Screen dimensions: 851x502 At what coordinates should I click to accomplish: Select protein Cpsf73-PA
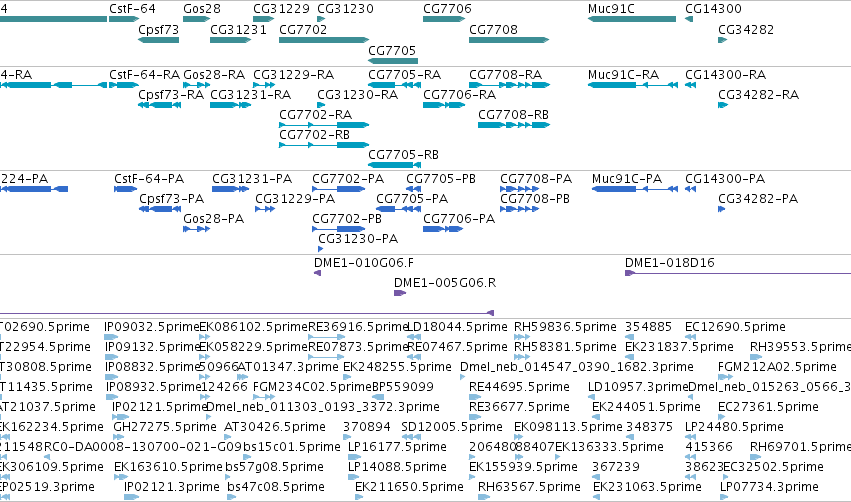160,209
